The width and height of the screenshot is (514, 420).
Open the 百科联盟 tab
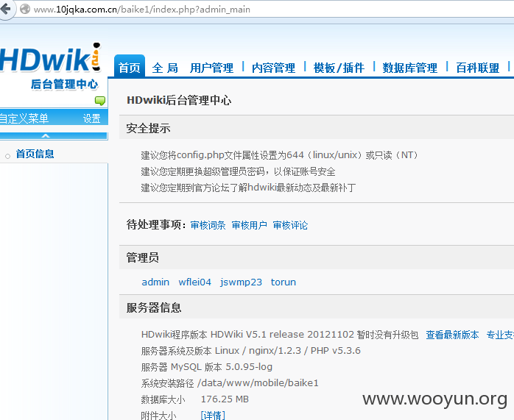[x=478, y=68]
